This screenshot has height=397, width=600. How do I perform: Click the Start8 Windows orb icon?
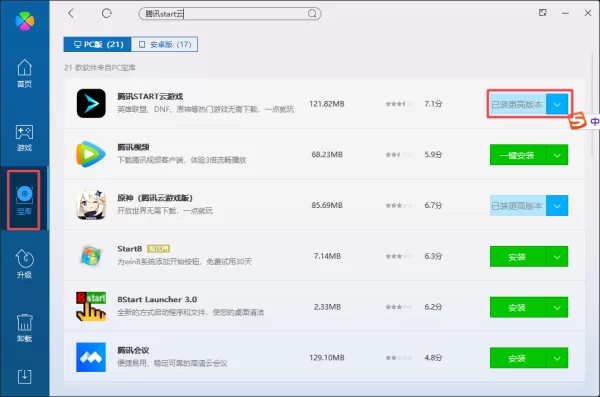(91, 256)
